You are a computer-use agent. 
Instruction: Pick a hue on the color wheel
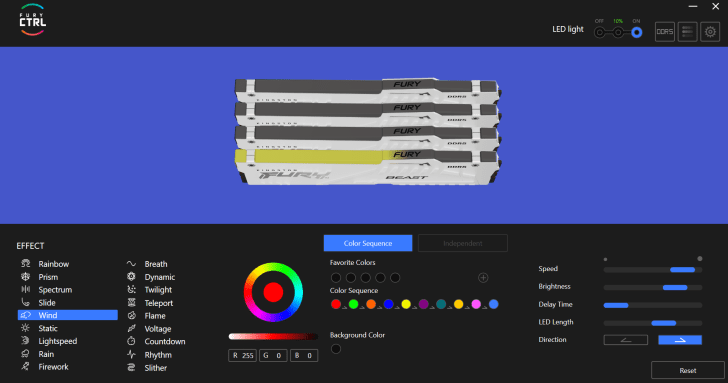point(273,292)
